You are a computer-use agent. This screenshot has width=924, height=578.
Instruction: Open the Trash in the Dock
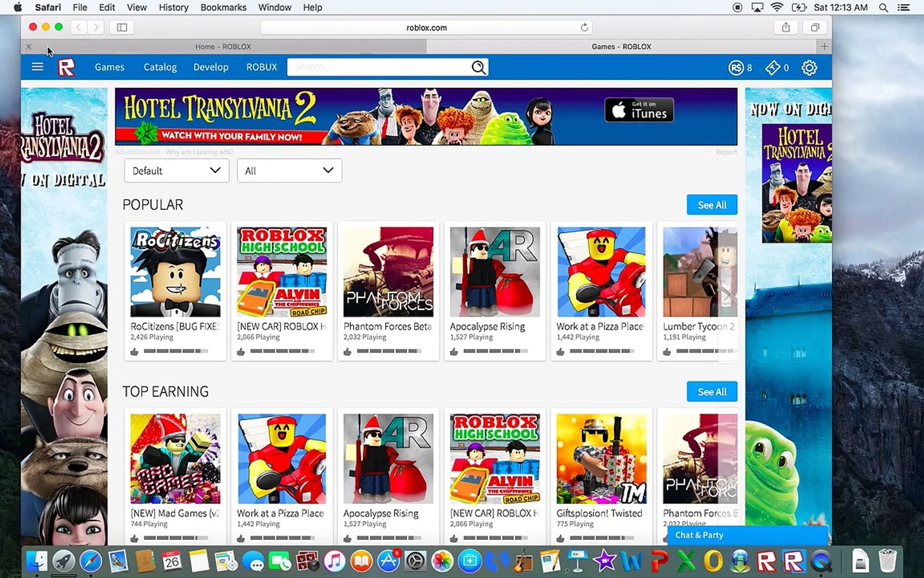(888, 561)
